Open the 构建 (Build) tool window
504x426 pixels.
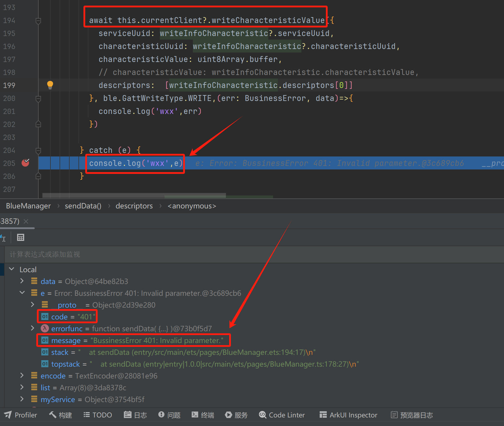click(60, 415)
